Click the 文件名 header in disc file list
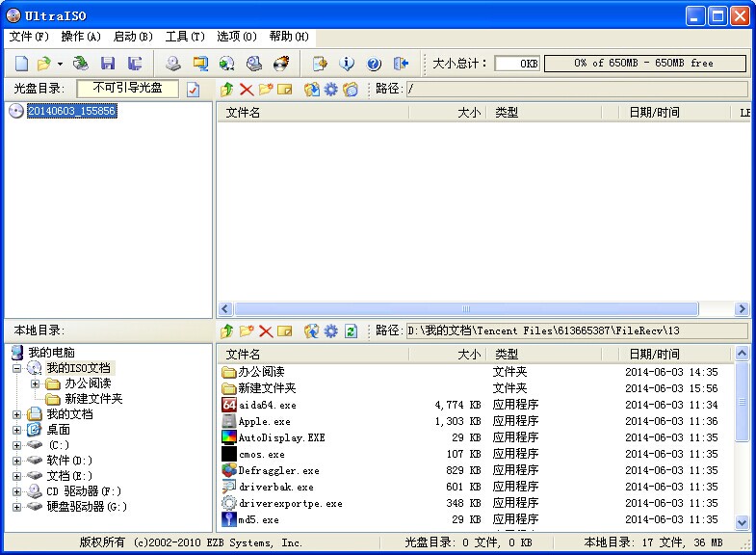This screenshot has height=555, width=756. coord(312,113)
